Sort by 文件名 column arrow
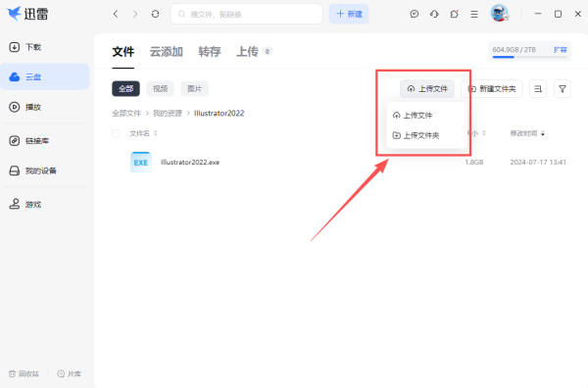 click(x=155, y=133)
